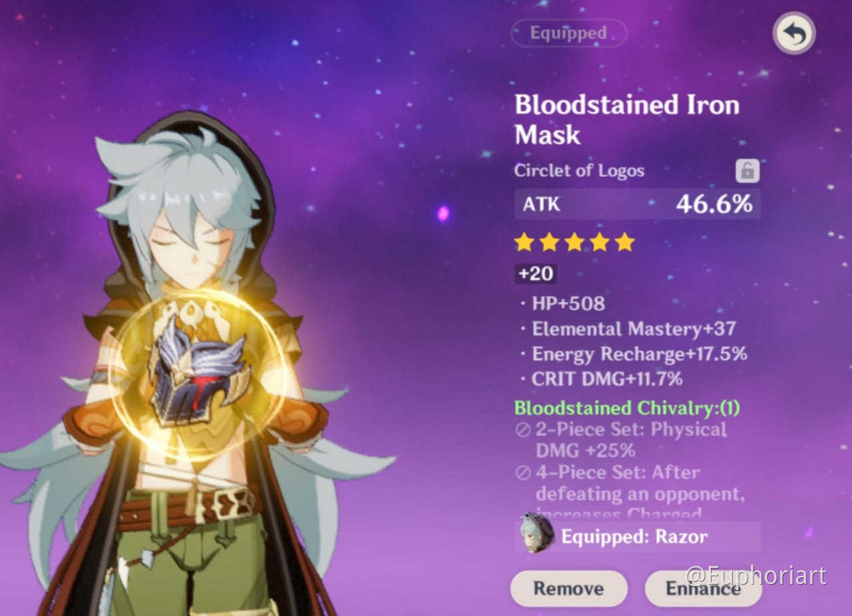Click the Equipped: Razor bar
Screen dimensions: 852x616
point(637,536)
